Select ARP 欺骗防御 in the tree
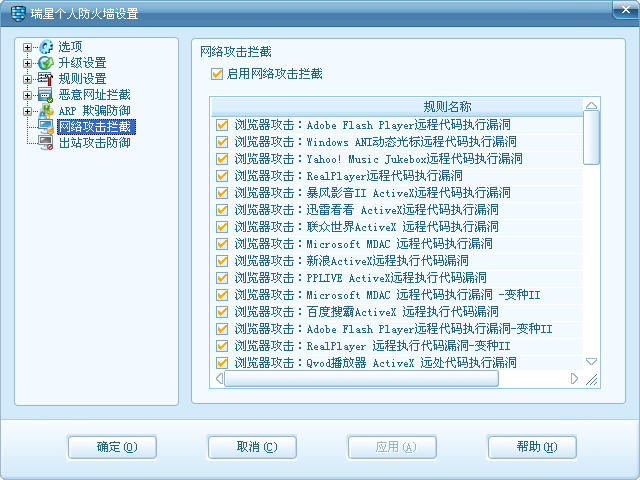 94,111
